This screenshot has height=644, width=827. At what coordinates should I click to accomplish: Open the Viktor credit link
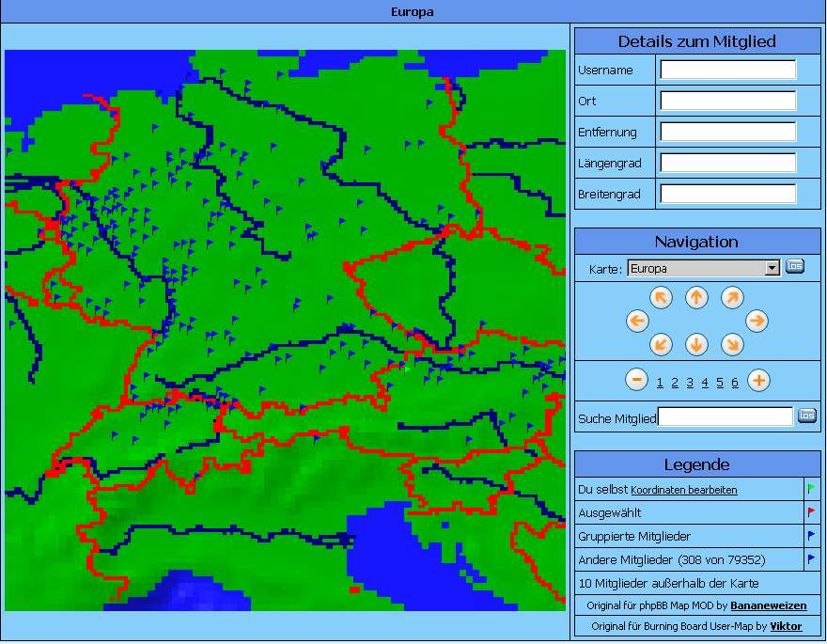pos(786,626)
